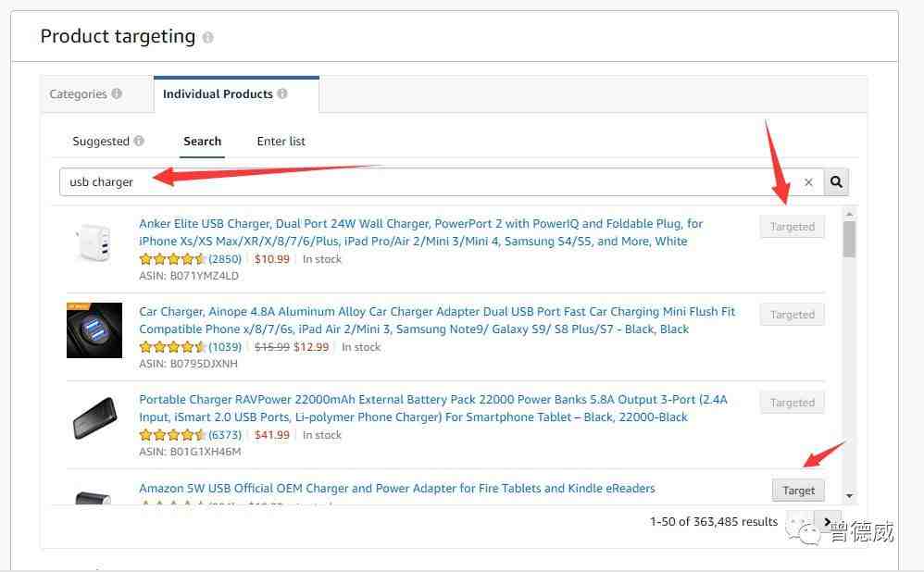
Task: Click the $12.99 price text
Action: pyautogui.click(x=311, y=347)
